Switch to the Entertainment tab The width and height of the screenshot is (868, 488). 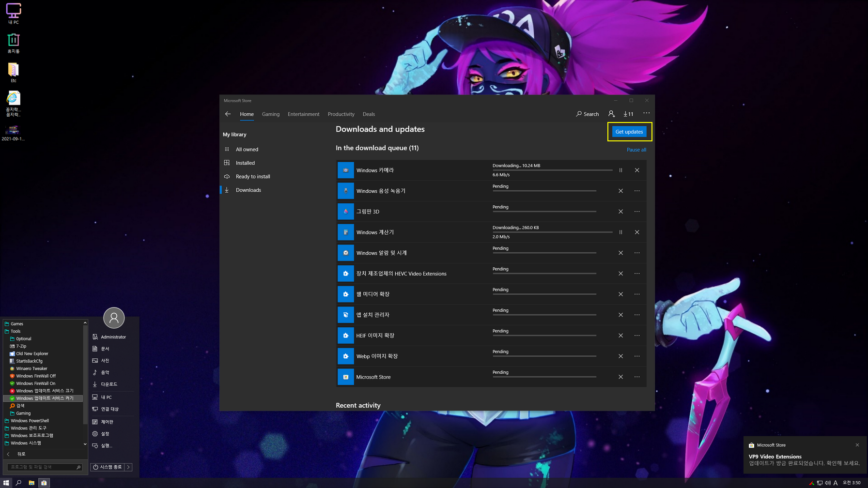pos(304,114)
